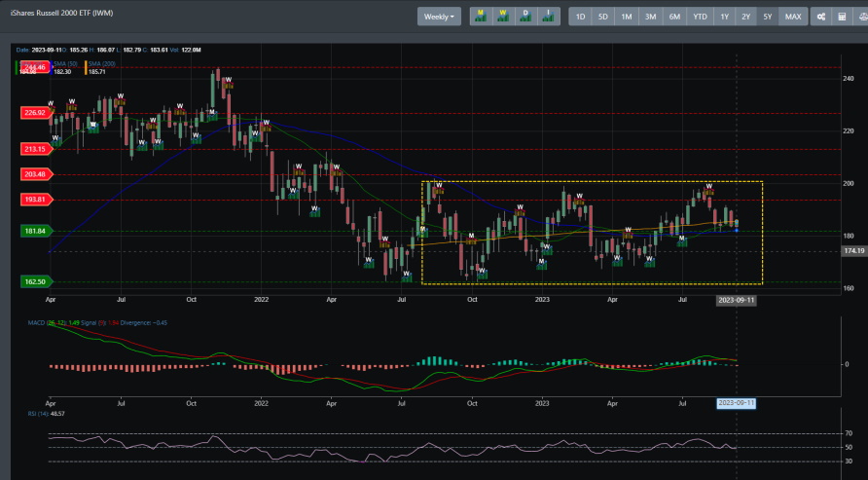Click the iShares Russell 2000 ETF (IWM) title

tap(61, 13)
